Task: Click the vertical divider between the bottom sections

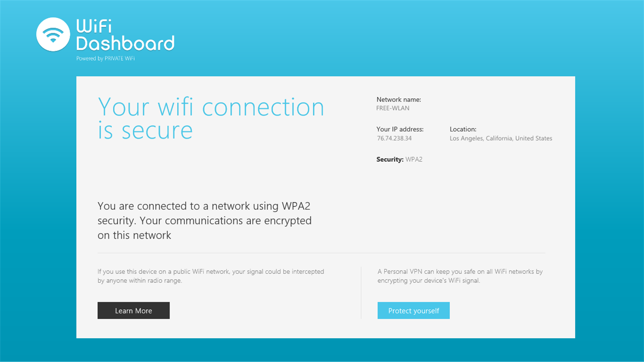Action: pos(361,293)
